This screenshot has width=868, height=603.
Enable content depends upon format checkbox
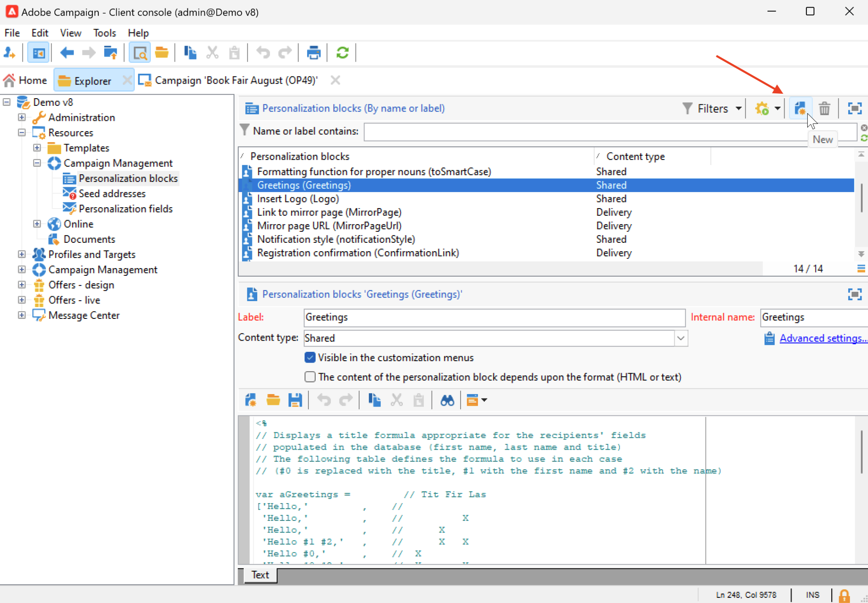(x=310, y=377)
